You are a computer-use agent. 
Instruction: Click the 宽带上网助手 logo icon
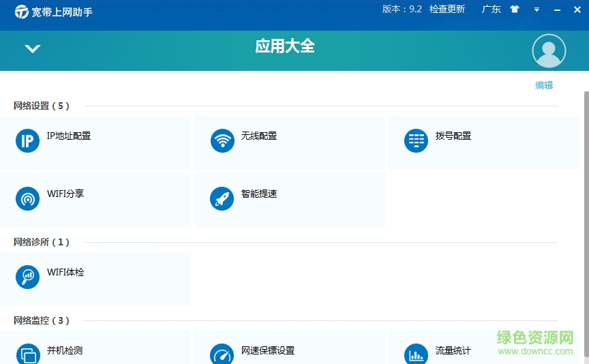(21, 12)
